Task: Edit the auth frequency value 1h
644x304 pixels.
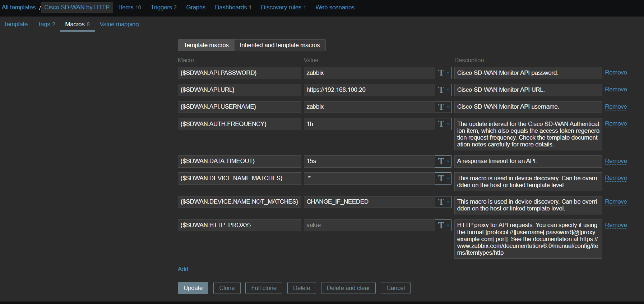Action: [x=369, y=124]
